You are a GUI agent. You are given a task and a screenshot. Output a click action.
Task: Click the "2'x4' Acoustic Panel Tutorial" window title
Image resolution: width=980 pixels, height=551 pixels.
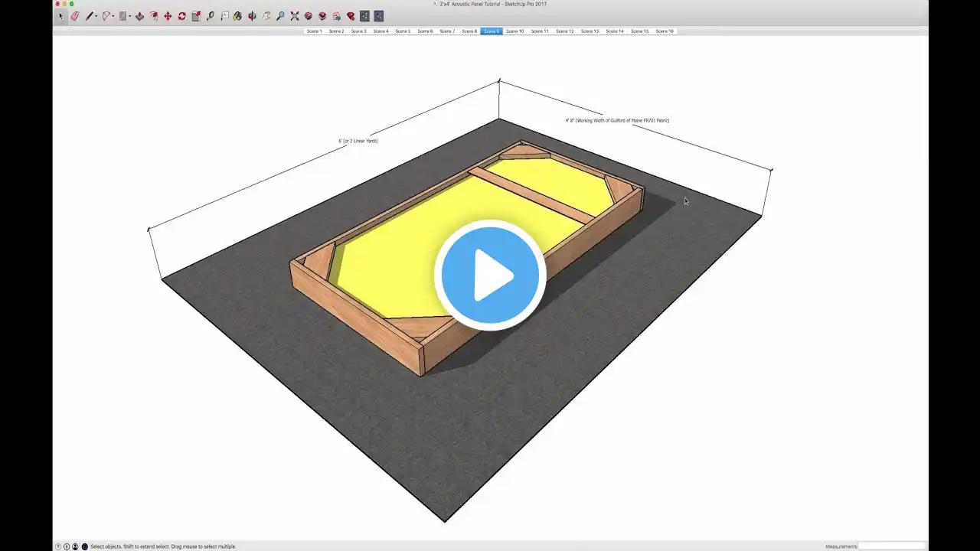coord(493,4)
